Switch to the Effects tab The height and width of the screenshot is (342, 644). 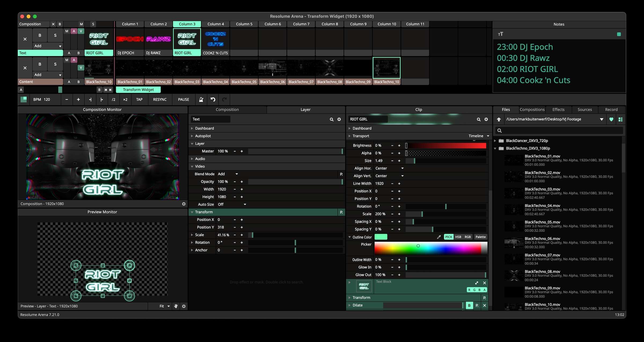pos(558,110)
